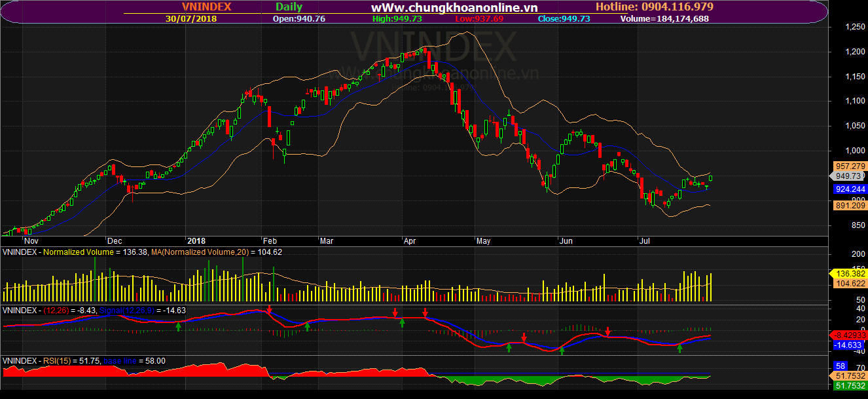
Task: Select the 2018 marker on the time axis
Action: click(196, 240)
